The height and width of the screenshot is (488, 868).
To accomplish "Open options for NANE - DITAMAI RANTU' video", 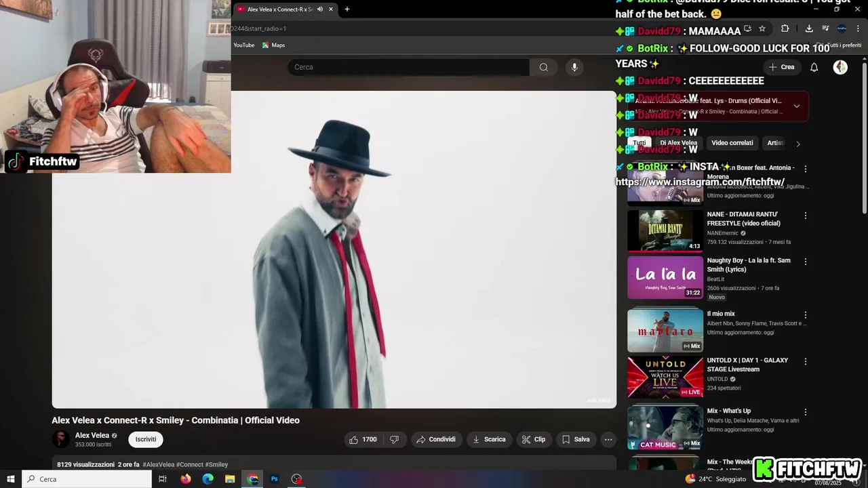I will point(806,216).
